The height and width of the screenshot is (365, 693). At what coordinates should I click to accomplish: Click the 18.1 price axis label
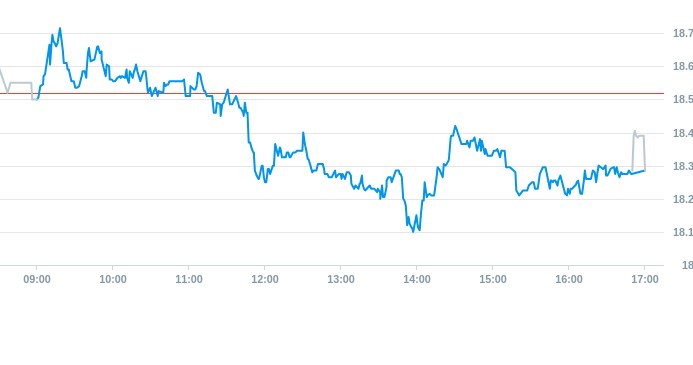pos(683,232)
